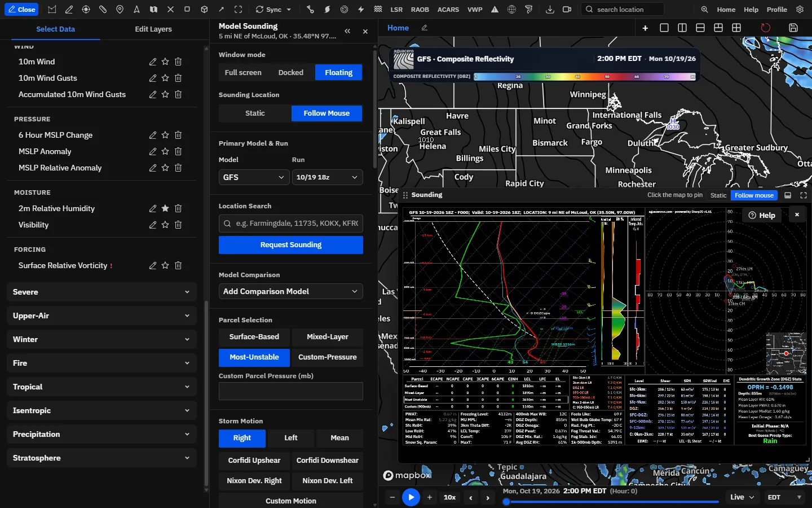
Task: Click the red refresh map icon
Action: tap(765, 28)
